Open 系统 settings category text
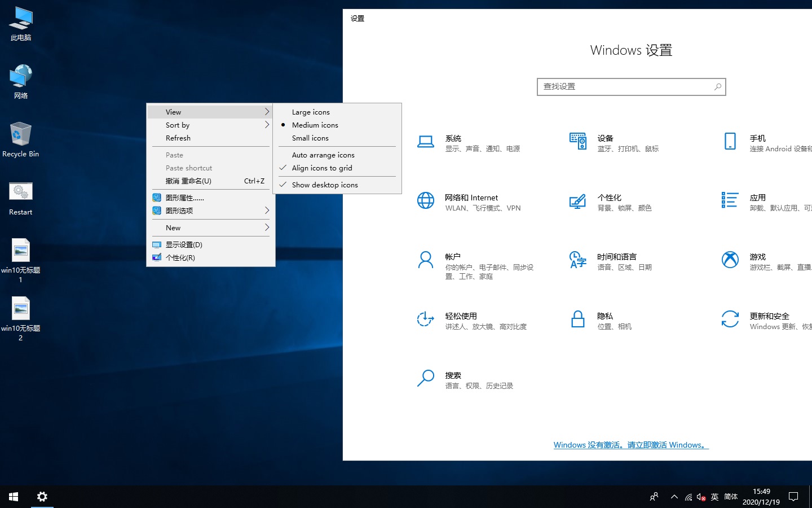The image size is (812, 508). click(x=453, y=138)
